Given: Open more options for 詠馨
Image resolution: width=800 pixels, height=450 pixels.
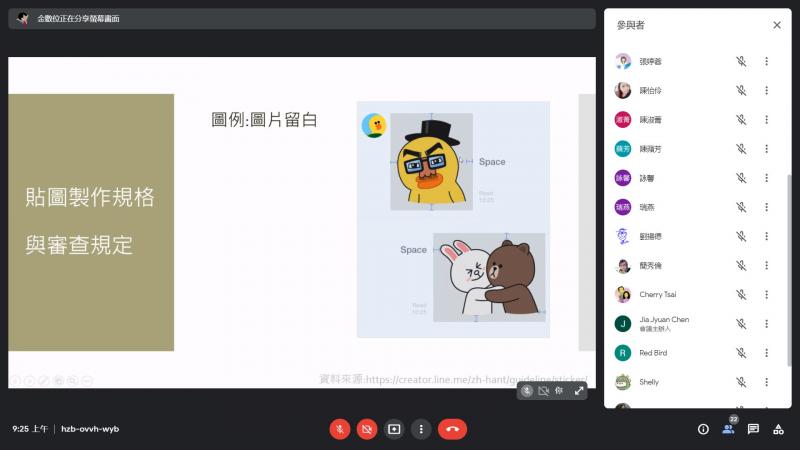Looking at the screenshot, I should tap(766, 178).
